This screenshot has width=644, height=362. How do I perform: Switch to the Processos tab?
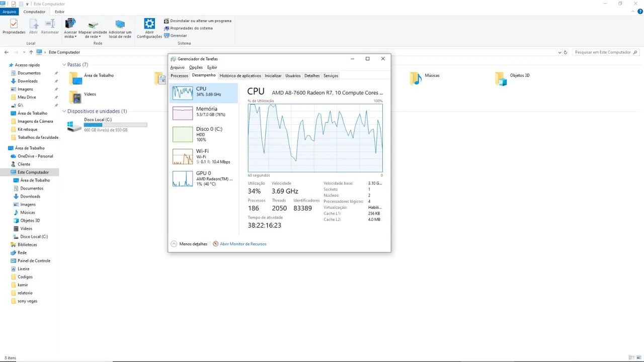coord(179,76)
